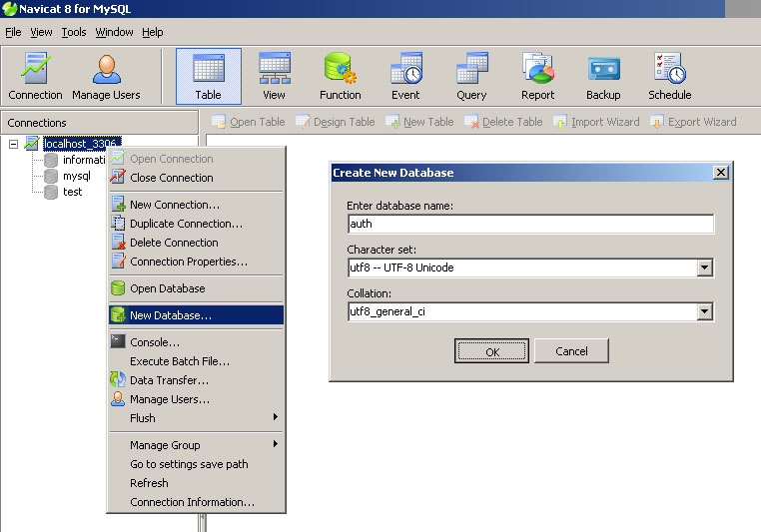
Task: Click OK in Create New Database dialog
Action: point(491,351)
